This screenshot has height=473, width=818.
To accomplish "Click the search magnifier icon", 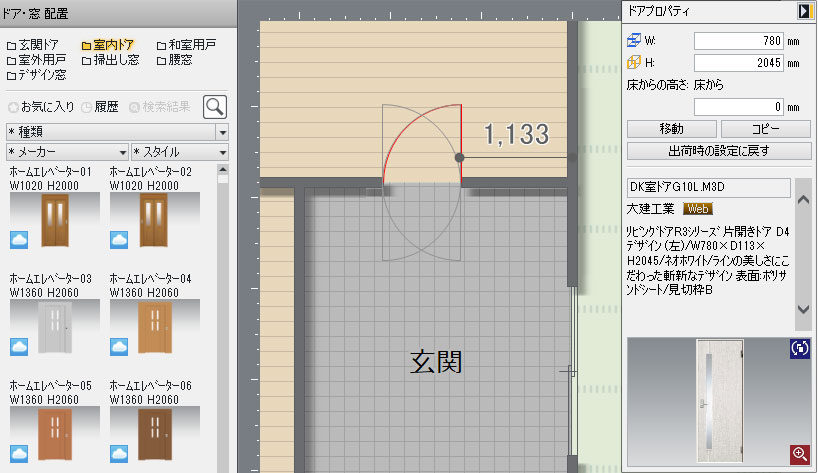I will (214, 107).
